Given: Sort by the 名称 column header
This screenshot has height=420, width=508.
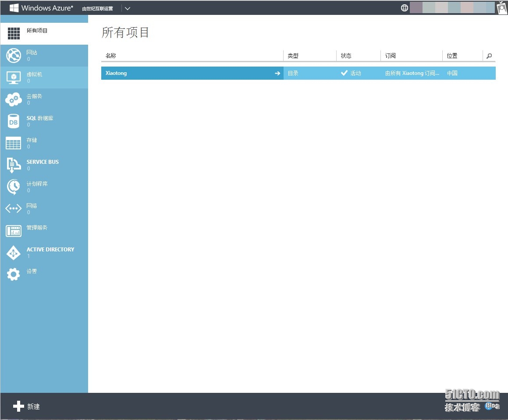Looking at the screenshot, I should pyautogui.click(x=111, y=56).
